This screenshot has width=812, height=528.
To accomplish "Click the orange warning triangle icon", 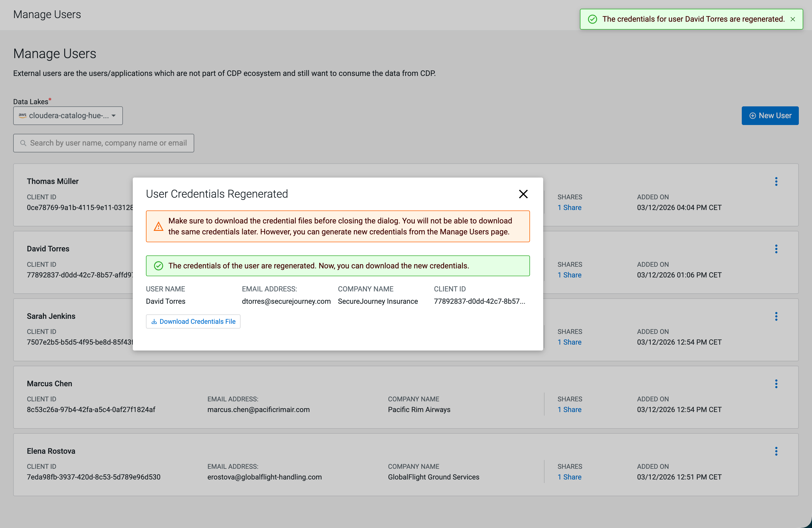I will pos(158,226).
